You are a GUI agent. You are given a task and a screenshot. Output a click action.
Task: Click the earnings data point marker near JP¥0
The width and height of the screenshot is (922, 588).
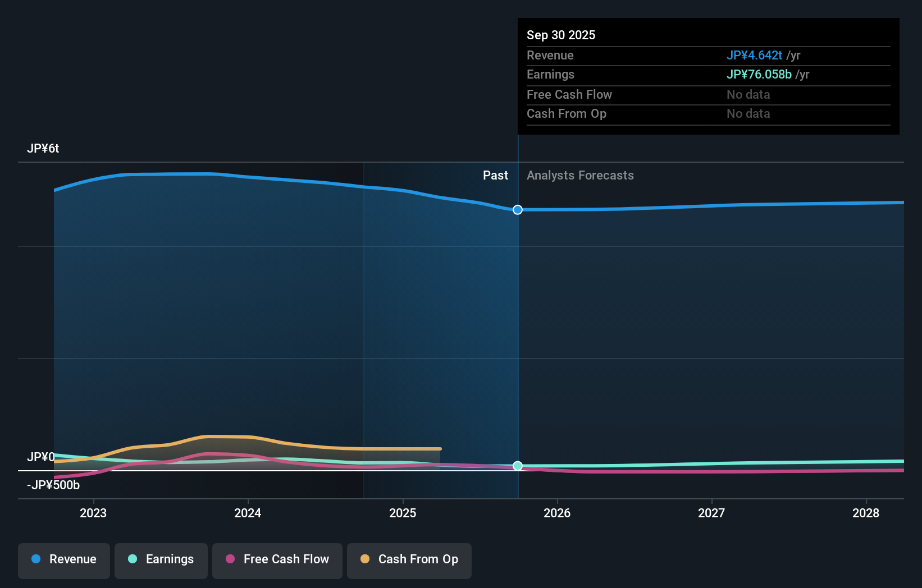[x=517, y=466]
